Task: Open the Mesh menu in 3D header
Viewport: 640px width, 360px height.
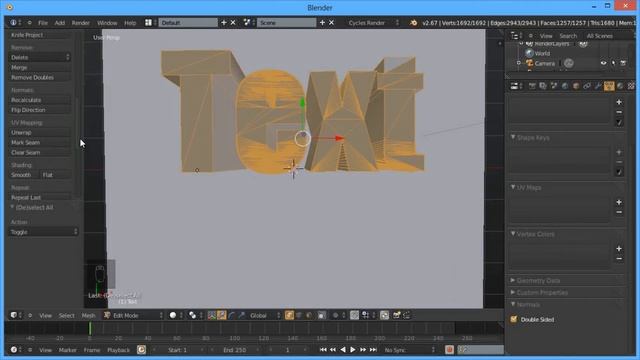Action: click(x=88, y=315)
